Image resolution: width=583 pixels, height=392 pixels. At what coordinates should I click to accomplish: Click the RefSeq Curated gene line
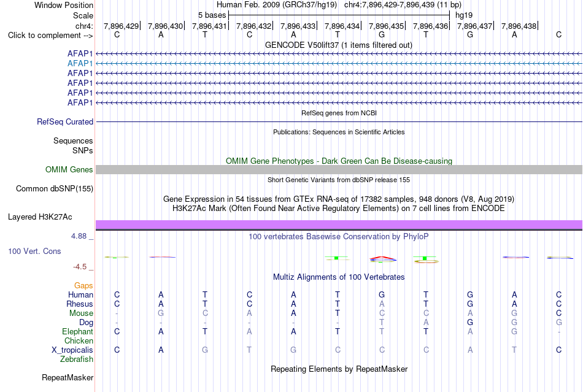pyautogui.click(x=339, y=122)
